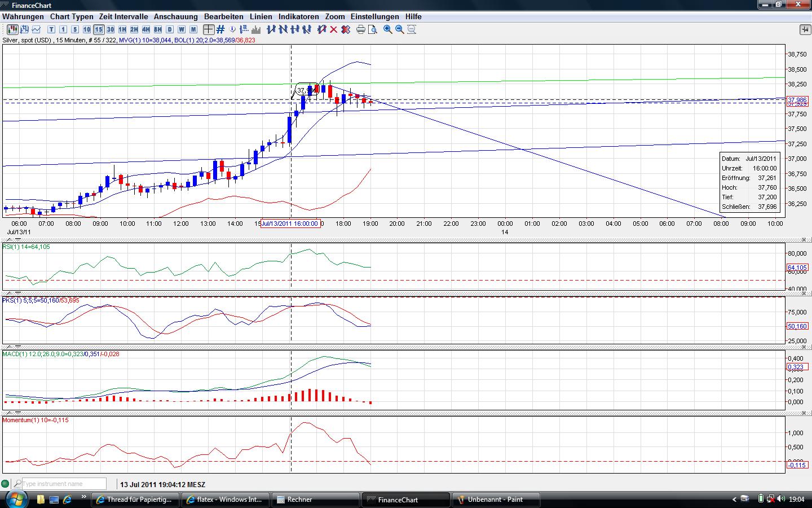Click the Type instrument name field
Viewport: 812px width, 508px height.
64,484
